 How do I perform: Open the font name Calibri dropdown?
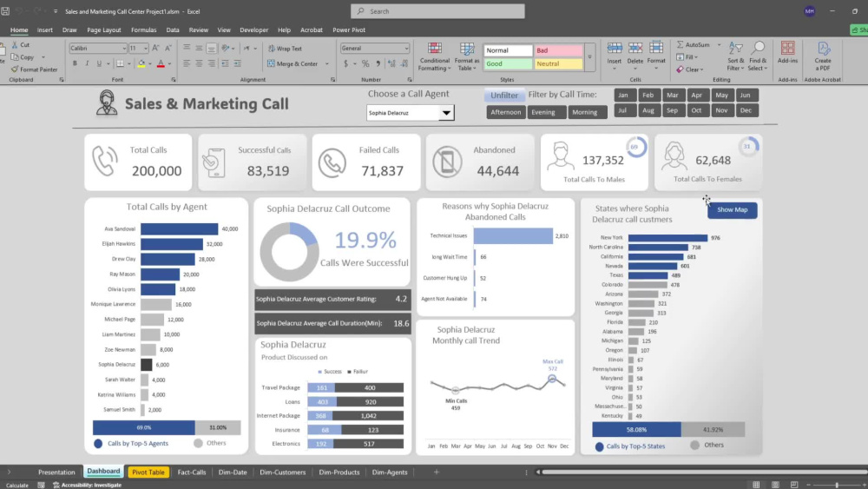pyautogui.click(x=124, y=48)
